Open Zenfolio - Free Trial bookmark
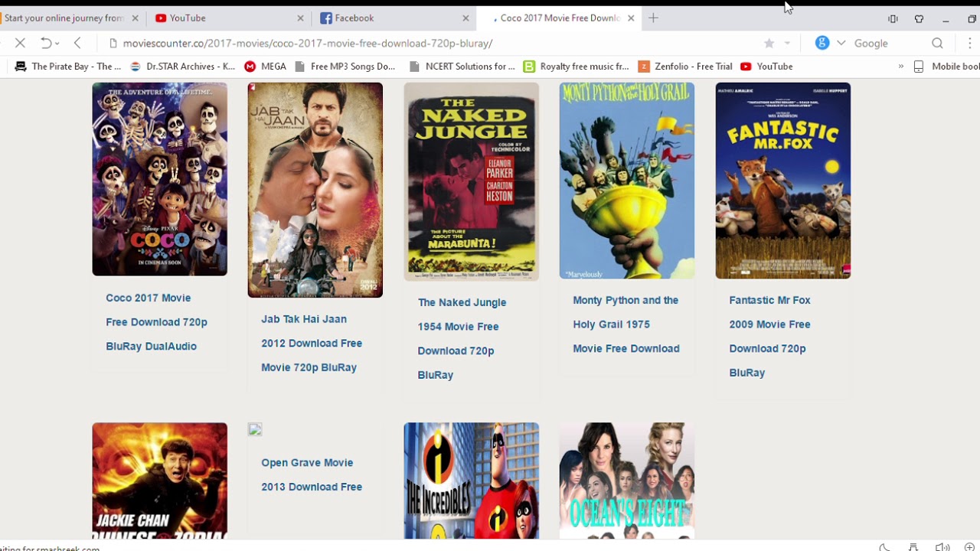Screen dimensions: 980x551 click(685, 67)
